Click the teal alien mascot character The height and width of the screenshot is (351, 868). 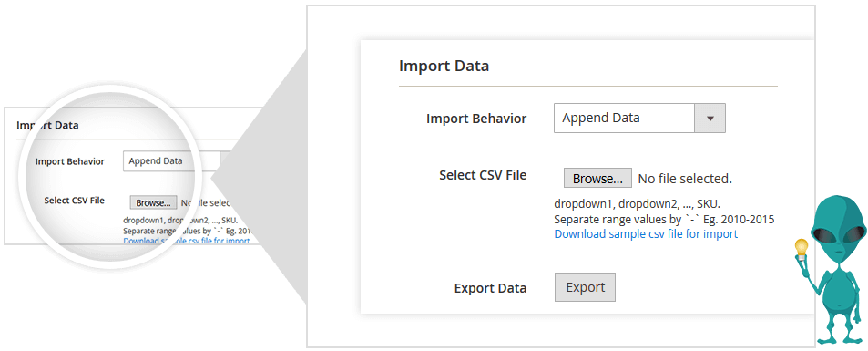coord(831,271)
